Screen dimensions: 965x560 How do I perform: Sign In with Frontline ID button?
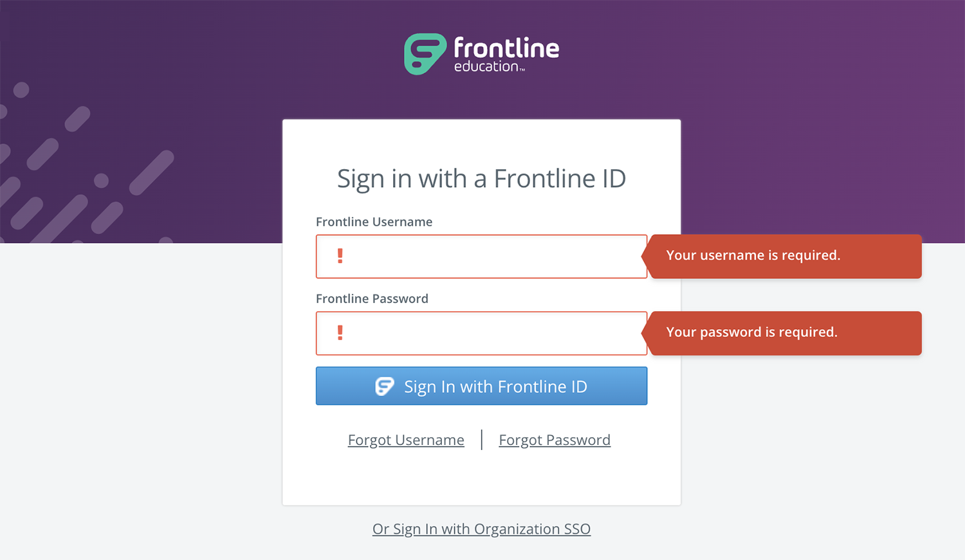(481, 386)
